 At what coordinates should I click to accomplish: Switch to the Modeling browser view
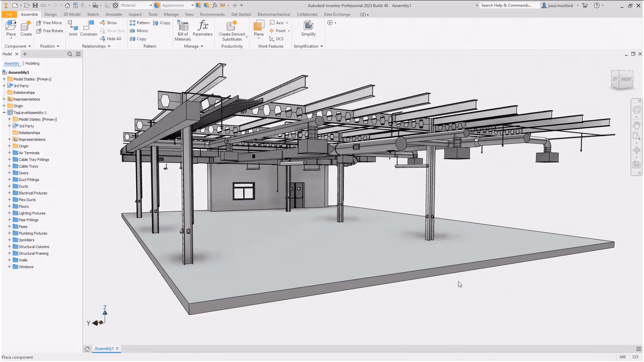(x=32, y=63)
